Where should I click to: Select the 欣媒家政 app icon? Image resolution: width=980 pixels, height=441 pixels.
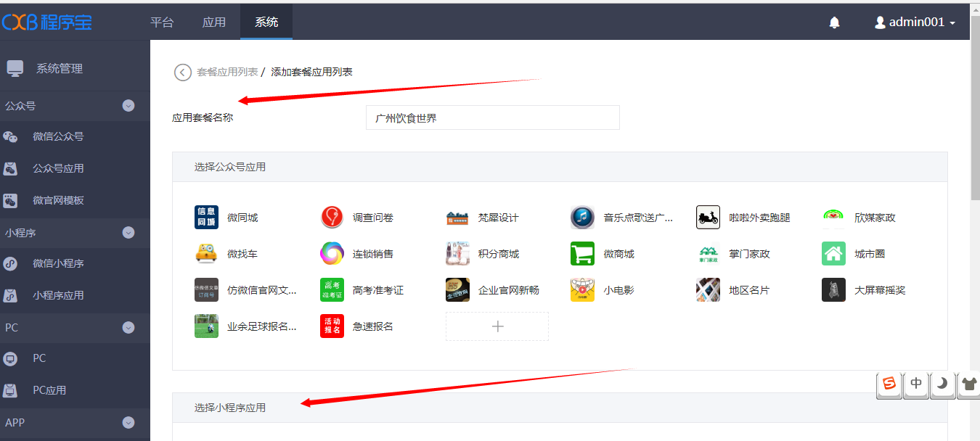(x=833, y=218)
